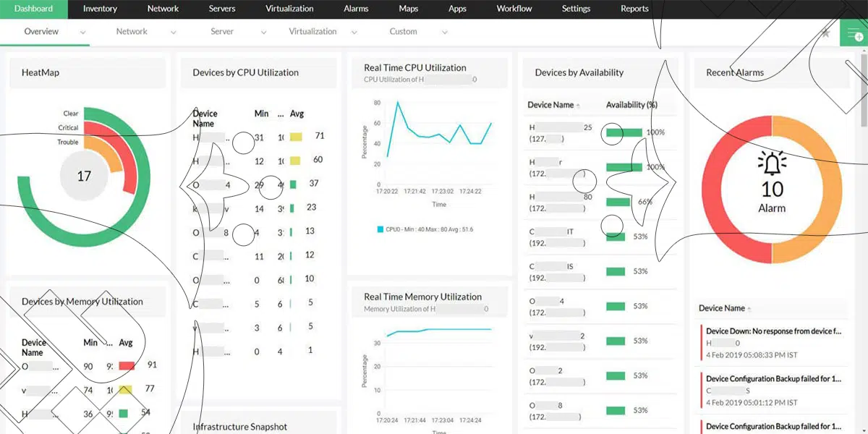The image size is (868, 434).
Task: Click sort arrow beside Availability Device Name
Action: tap(578, 106)
